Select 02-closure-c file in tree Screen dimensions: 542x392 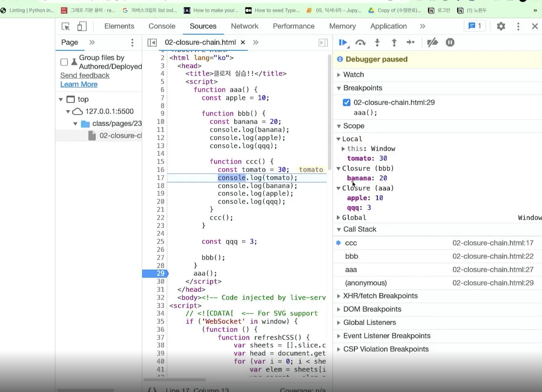point(99,136)
